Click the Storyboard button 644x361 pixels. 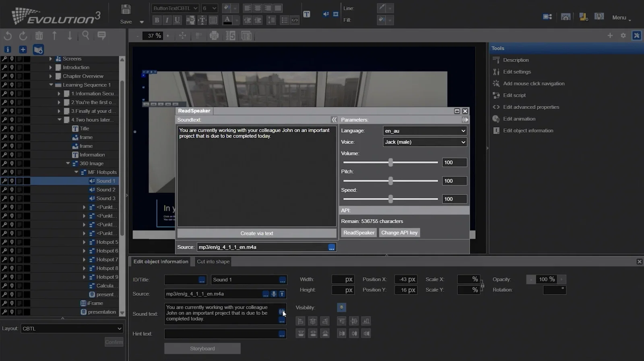[x=202, y=349]
